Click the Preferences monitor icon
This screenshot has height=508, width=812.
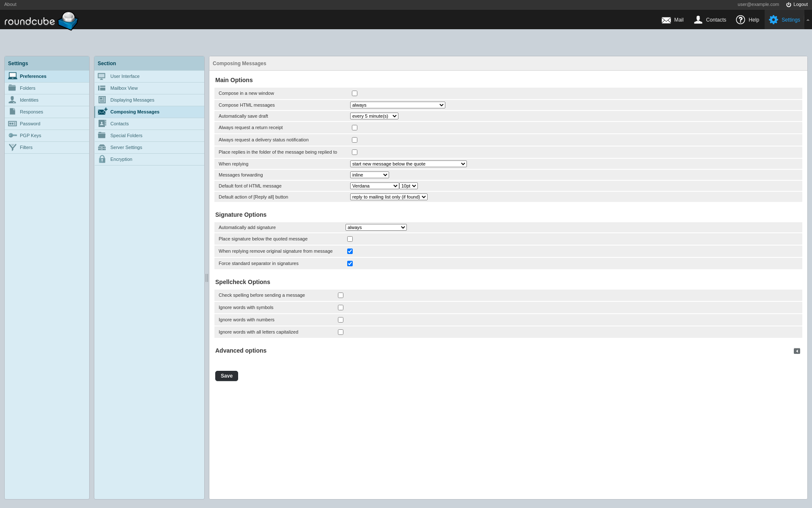tap(13, 76)
